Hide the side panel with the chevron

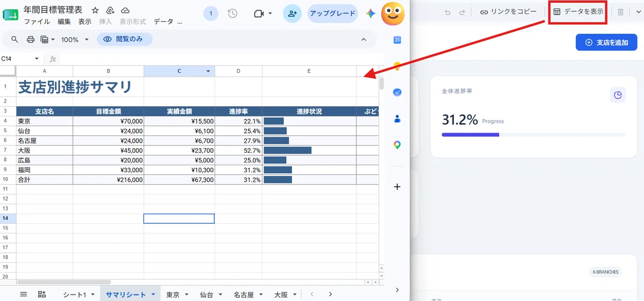397,290
